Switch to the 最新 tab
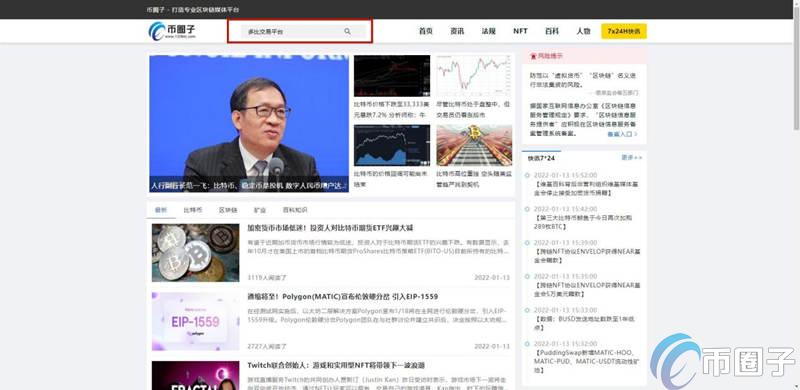The height and width of the screenshot is (390, 800). (x=161, y=210)
